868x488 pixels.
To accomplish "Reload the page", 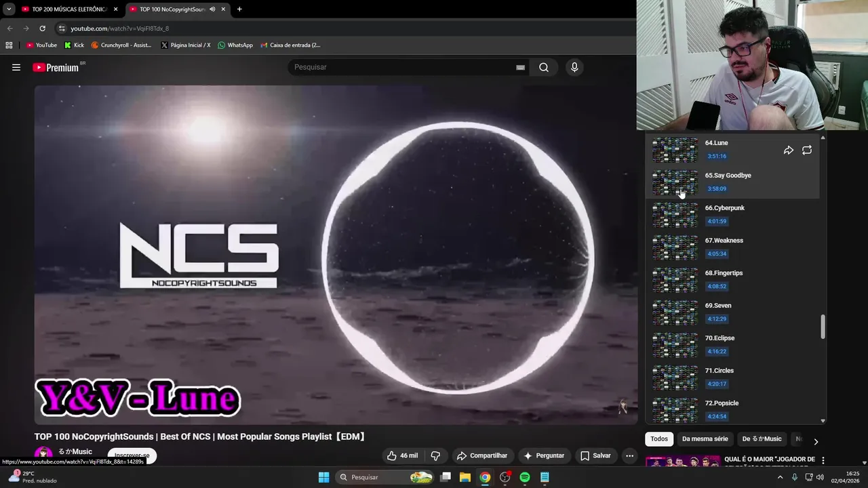I will coord(42,28).
